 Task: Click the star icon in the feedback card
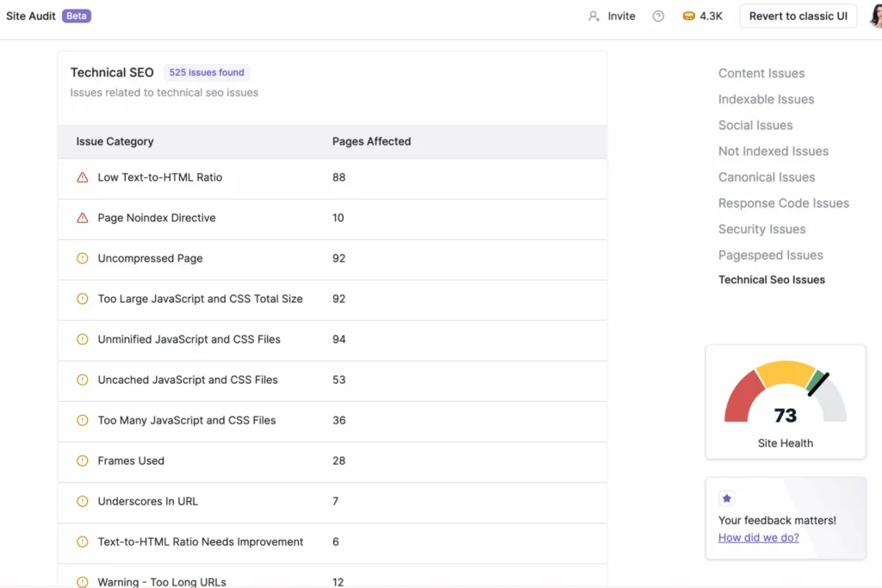(727, 498)
